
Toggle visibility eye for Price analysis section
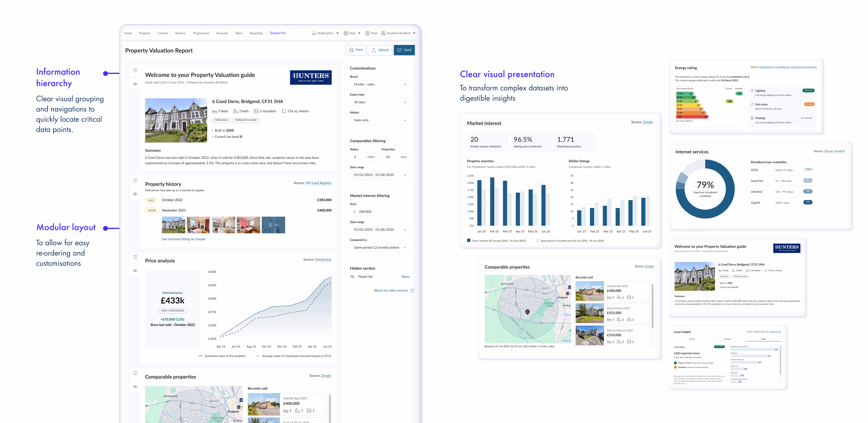135,270
